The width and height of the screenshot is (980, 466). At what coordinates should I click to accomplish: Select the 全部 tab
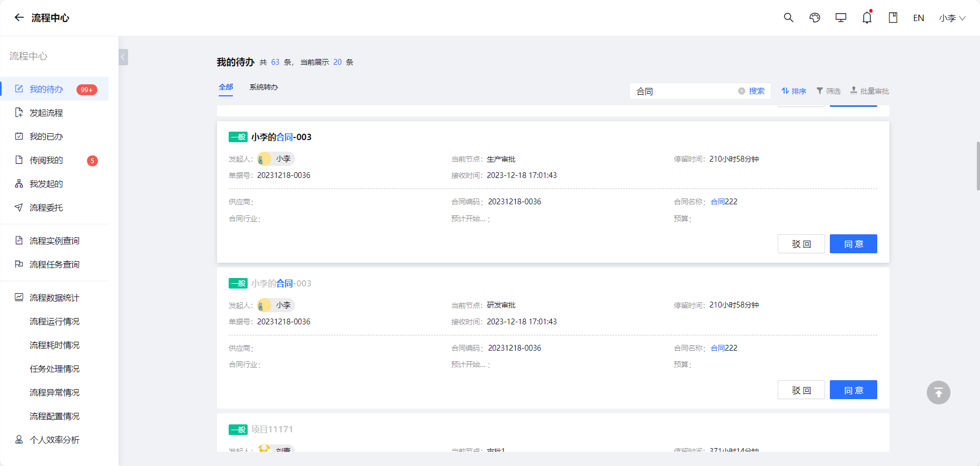click(x=226, y=87)
